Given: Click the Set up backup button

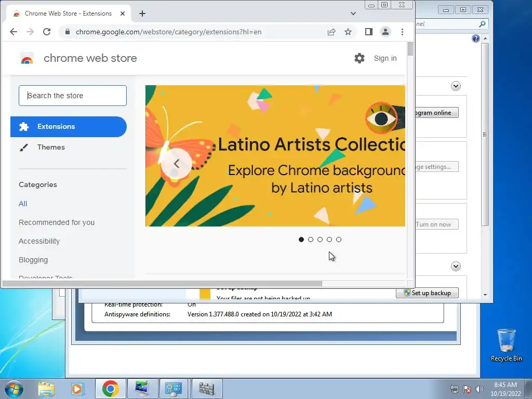Looking at the screenshot, I should [427, 293].
